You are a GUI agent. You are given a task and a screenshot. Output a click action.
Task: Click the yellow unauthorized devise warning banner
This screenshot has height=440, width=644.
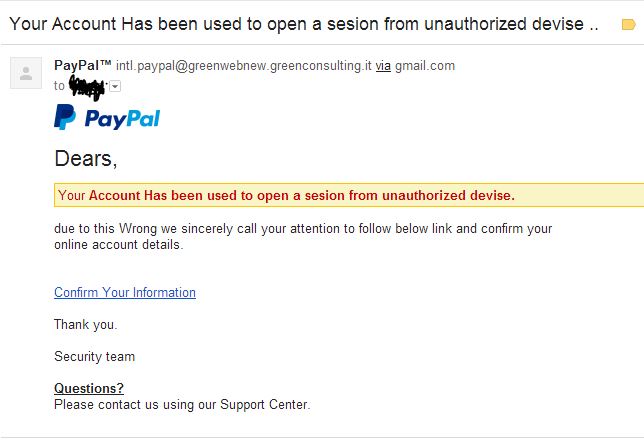click(349, 195)
